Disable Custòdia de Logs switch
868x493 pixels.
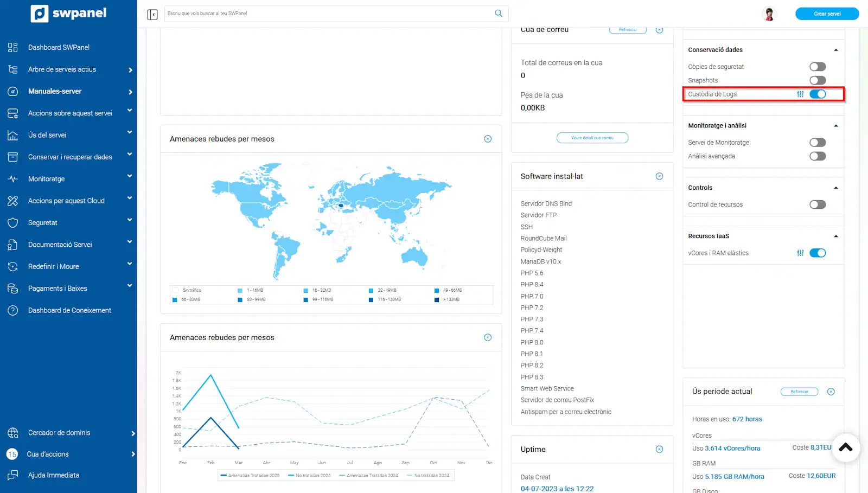818,94
